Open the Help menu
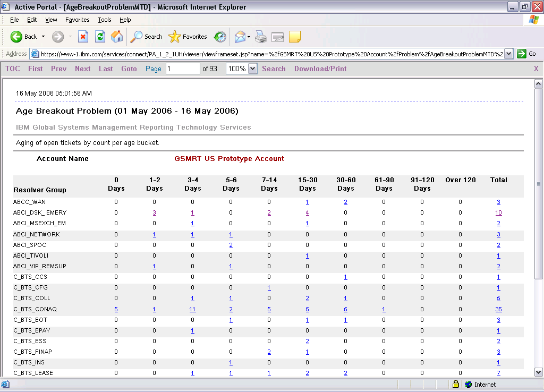The image size is (544, 392). [x=125, y=20]
